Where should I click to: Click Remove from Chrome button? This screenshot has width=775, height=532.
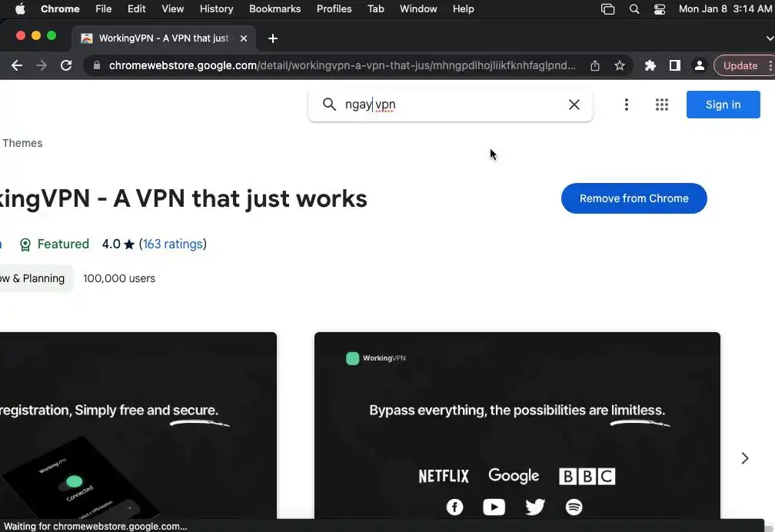pyautogui.click(x=634, y=198)
